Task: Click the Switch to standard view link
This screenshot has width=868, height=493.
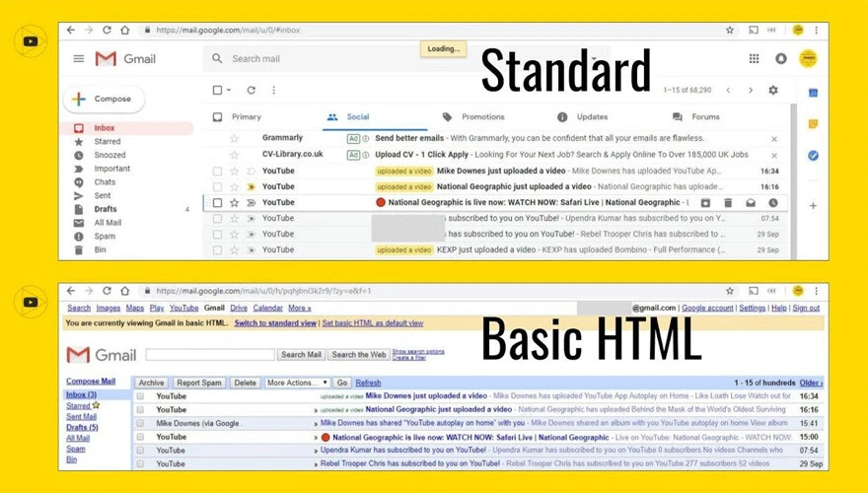Action: pyautogui.click(x=275, y=323)
